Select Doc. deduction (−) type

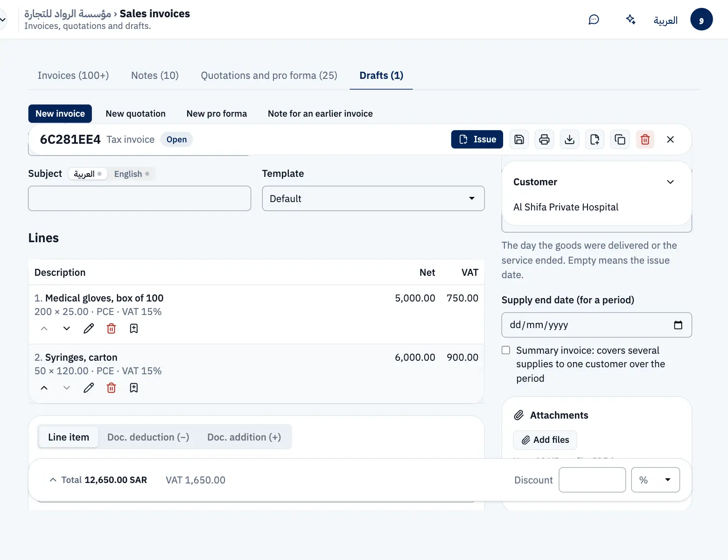tap(148, 437)
